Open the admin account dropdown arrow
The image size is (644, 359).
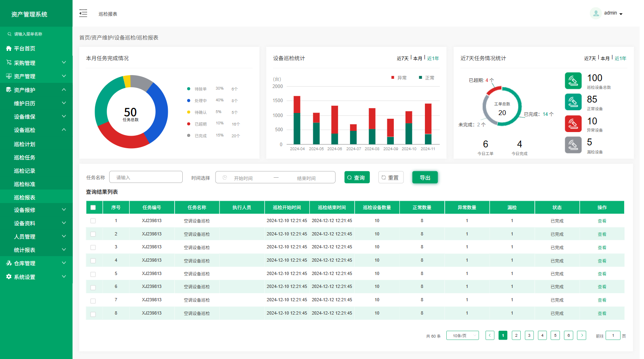click(621, 14)
